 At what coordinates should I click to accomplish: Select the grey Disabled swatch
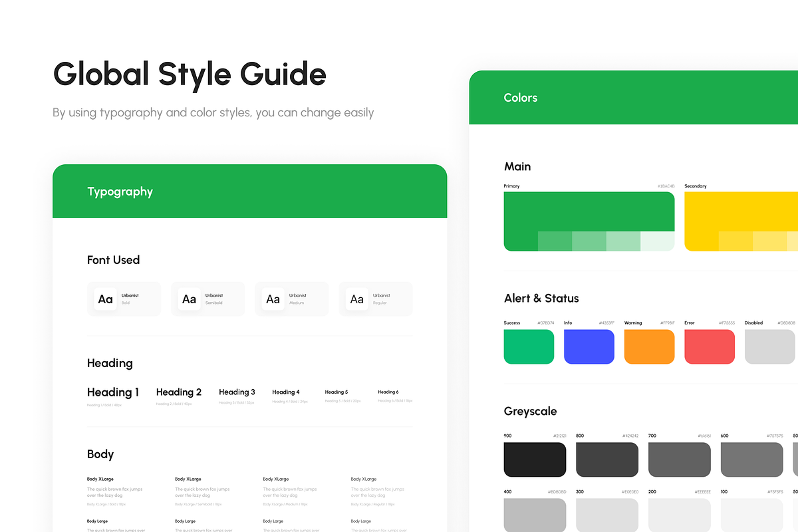tap(769, 346)
